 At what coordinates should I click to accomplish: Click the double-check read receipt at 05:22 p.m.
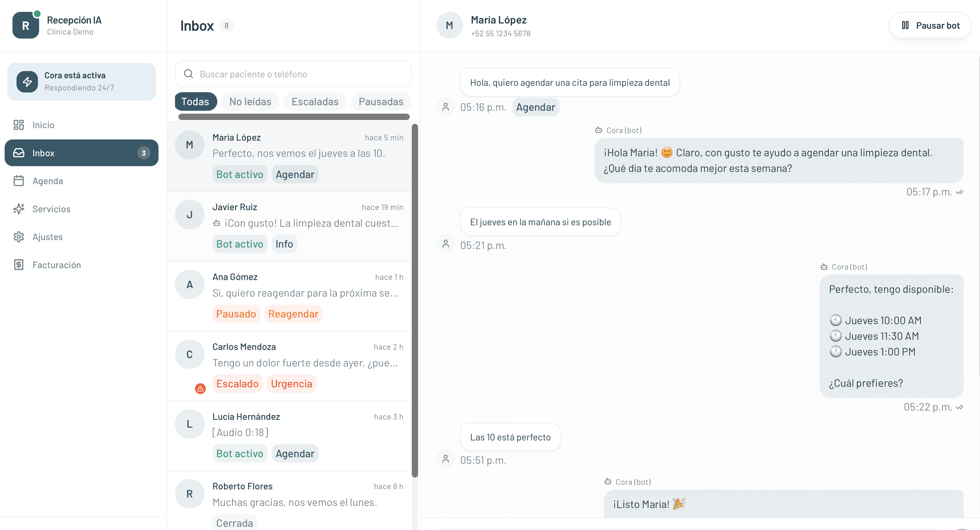click(959, 407)
